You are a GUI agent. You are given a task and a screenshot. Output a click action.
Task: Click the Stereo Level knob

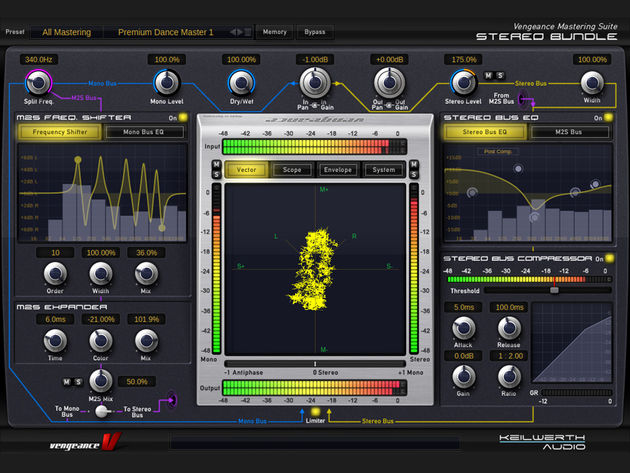tap(463, 82)
